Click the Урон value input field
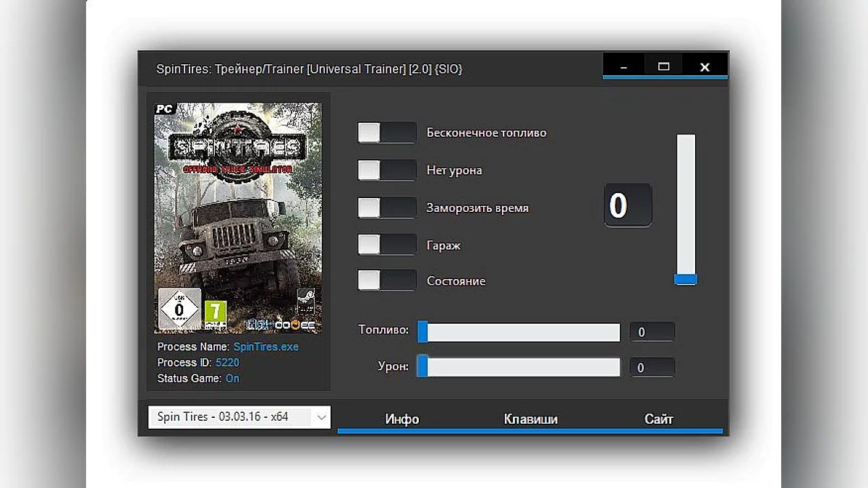Image resolution: width=868 pixels, height=488 pixels. (x=652, y=367)
